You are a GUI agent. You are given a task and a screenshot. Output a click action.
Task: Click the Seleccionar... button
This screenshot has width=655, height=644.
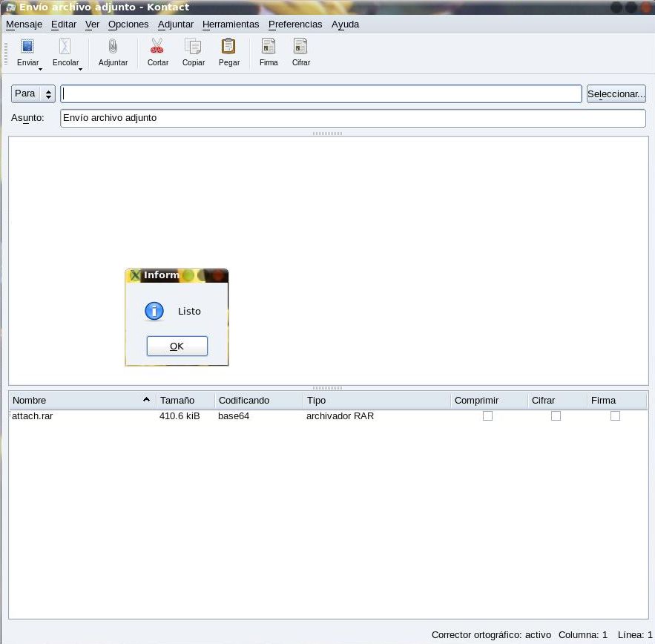pyautogui.click(x=616, y=93)
